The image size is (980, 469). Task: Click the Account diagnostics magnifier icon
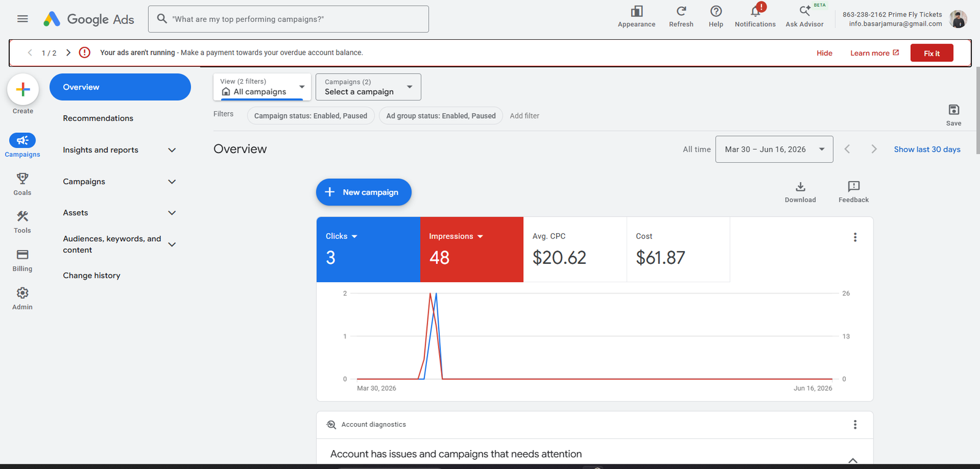(331, 424)
